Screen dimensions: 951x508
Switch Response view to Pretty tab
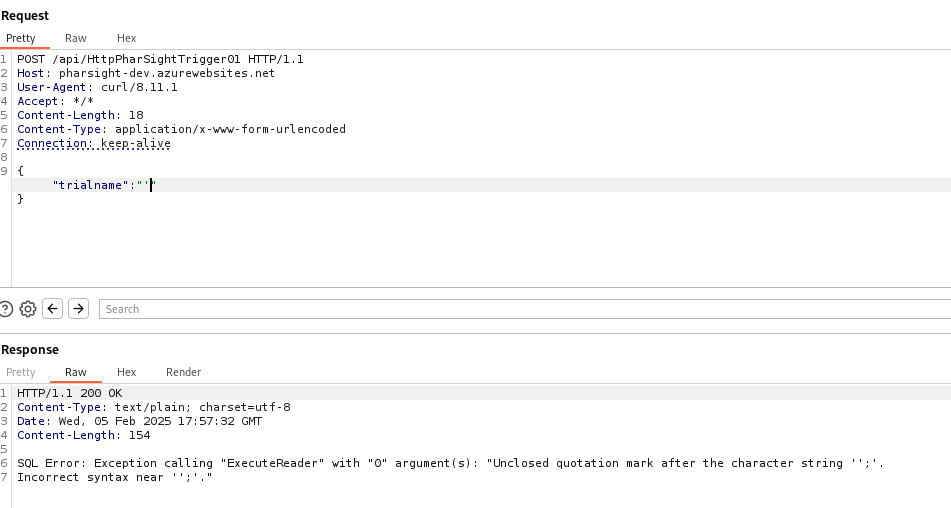click(x=21, y=372)
